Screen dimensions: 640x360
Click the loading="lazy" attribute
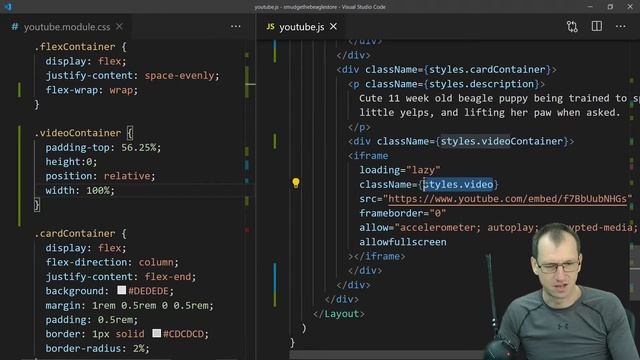click(400, 170)
